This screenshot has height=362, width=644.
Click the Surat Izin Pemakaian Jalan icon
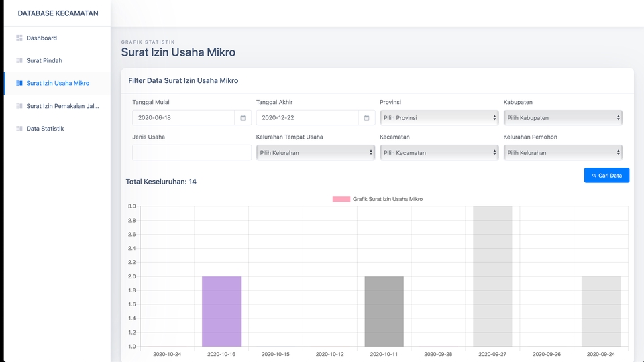pyautogui.click(x=19, y=106)
